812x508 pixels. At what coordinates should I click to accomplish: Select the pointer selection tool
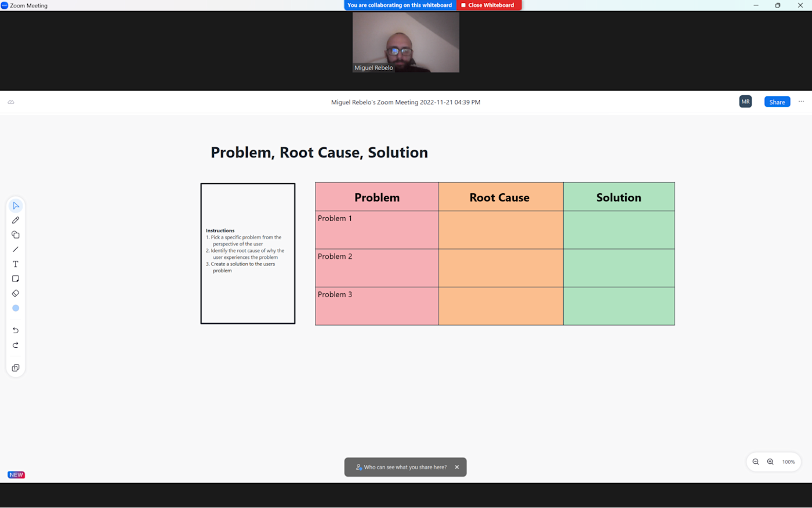[16, 206]
